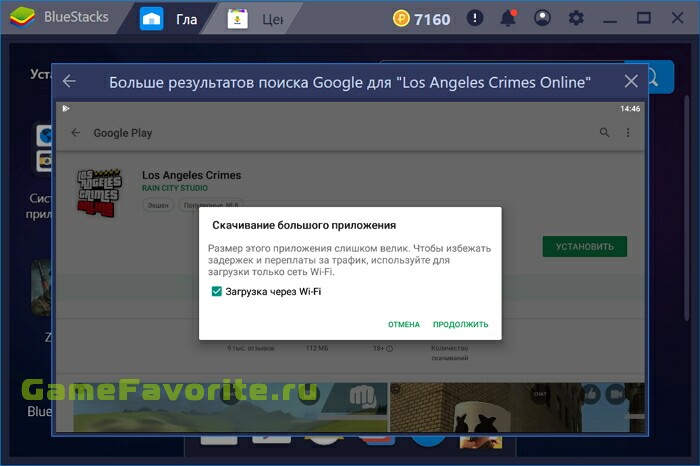Screen dimensions: 700x466
Task: Open the user account icon
Action: coord(542,18)
